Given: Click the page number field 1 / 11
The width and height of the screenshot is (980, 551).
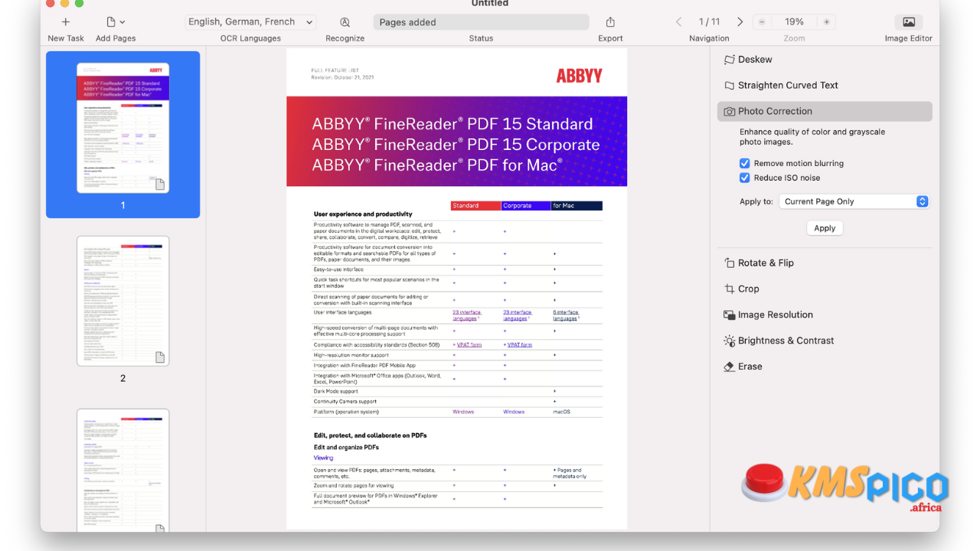Looking at the screenshot, I should tap(709, 22).
